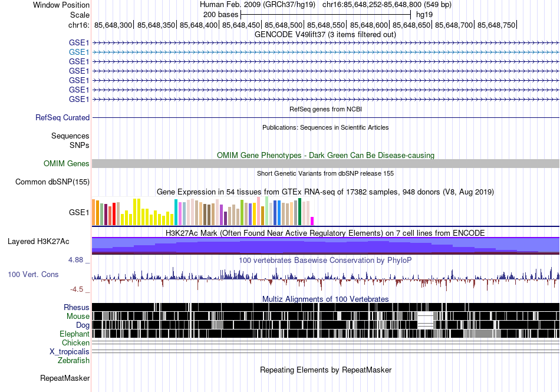Click the chr16: ruler label
Viewport: 560px width, 392px height.
pyautogui.click(x=78, y=25)
